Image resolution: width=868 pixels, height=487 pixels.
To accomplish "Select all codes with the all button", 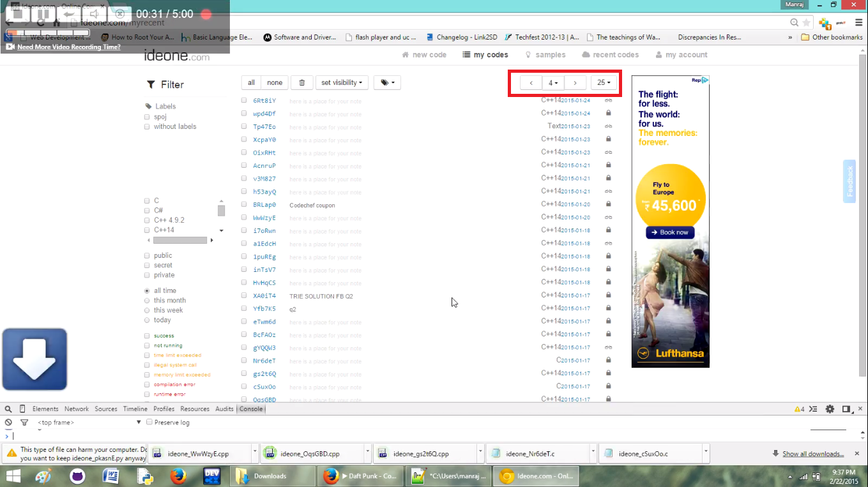I will tap(251, 82).
